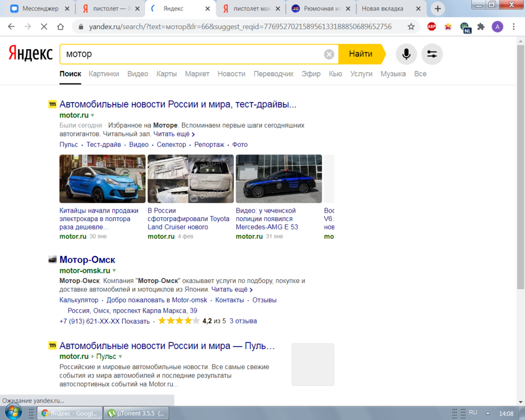Switch to uTorrent 3.5.5 in taskbar

[136, 413]
